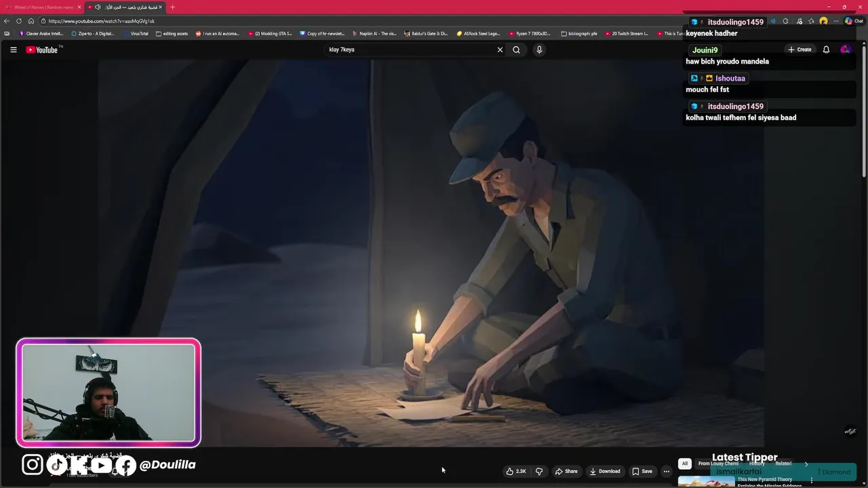The height and width of the screenshot is (488, 868).
Task: Select the Related filter chip
Action: pos(783,464)
